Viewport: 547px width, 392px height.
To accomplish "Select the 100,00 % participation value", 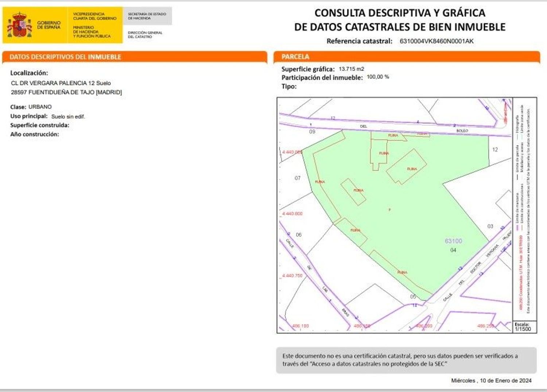I will point(378,77).
